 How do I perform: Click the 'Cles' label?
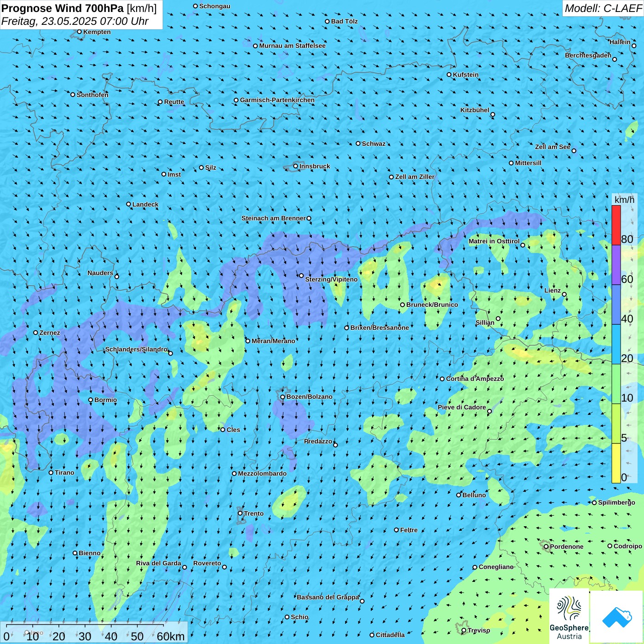233,430
